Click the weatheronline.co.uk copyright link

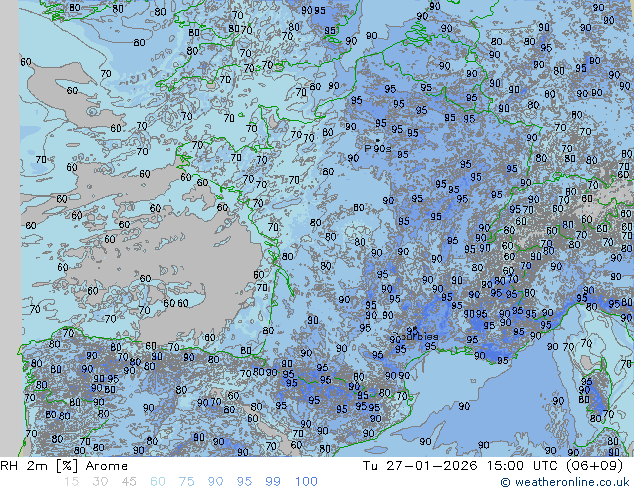point(567,482)
